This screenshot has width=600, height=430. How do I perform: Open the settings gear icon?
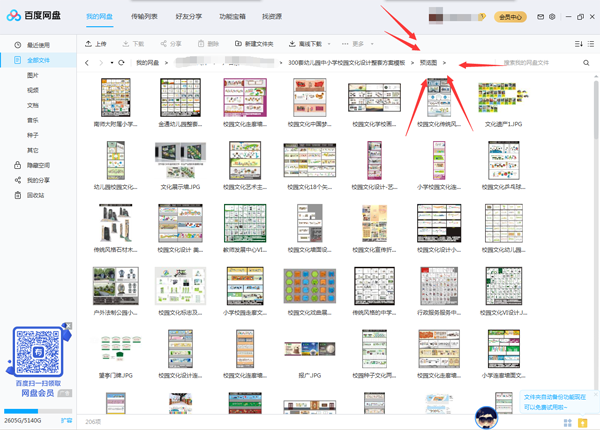pos(552,17)
